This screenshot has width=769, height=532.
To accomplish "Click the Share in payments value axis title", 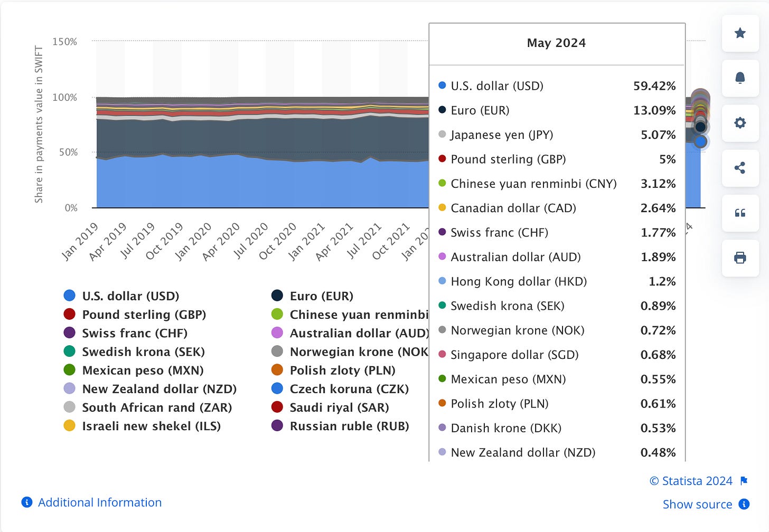I will (39, 124).
